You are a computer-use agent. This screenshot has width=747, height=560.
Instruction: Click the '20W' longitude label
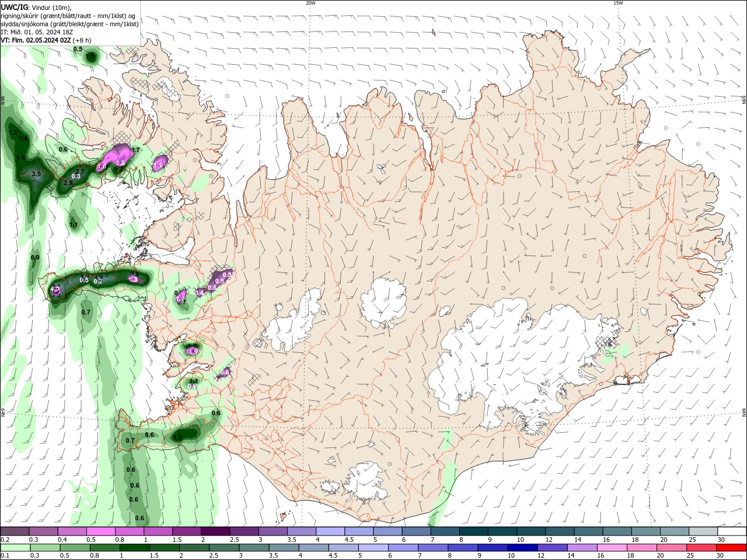pyautogui.click(x=310, y=3)
